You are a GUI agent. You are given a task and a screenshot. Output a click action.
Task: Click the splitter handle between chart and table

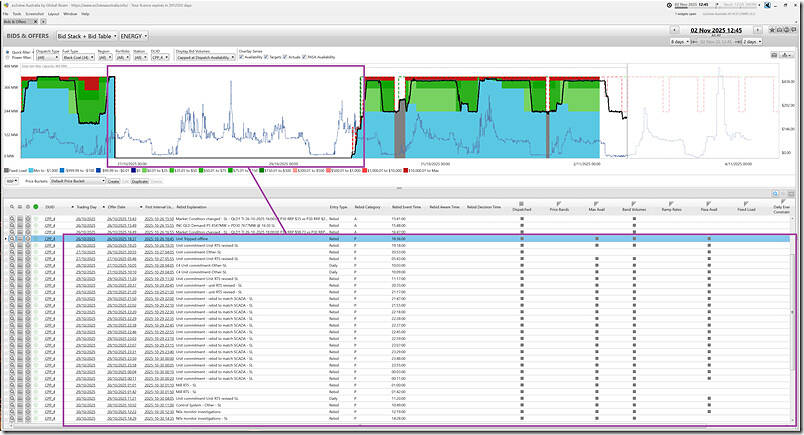tap(399, 188)
